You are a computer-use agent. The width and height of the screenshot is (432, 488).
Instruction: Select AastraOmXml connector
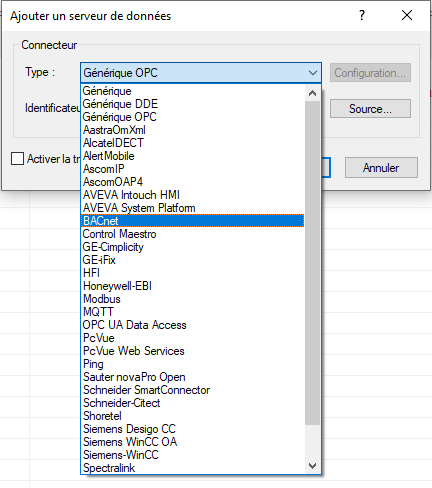193,130
